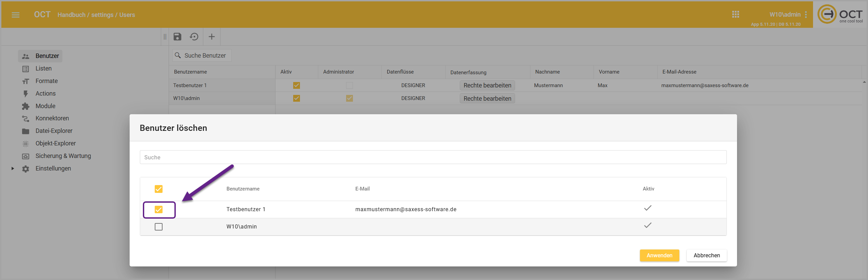Viewport: 868px width, 280px height.
Task: Uncheck the Testbenutzer 1 checkbox in dialog
Action: point(158,209)
